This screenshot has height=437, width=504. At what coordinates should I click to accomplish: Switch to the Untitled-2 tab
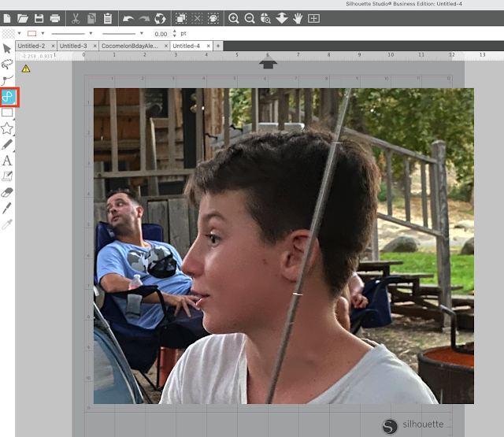point(31,46)
